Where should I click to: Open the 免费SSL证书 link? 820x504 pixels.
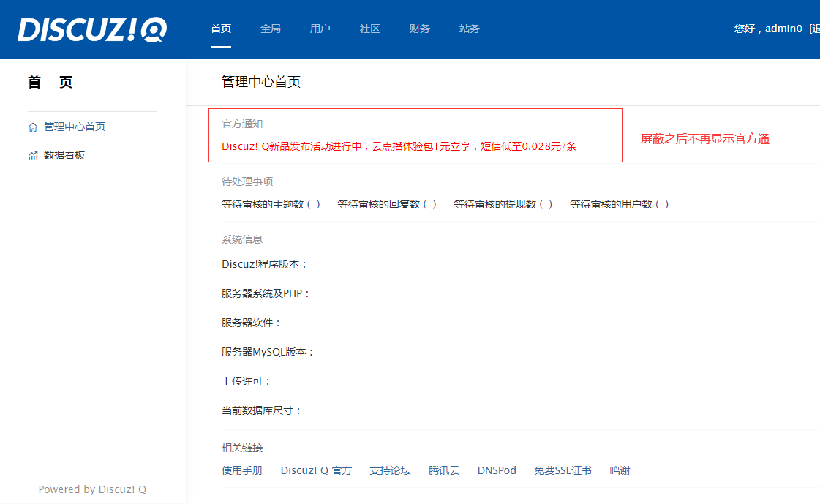(x=563, y=470)
